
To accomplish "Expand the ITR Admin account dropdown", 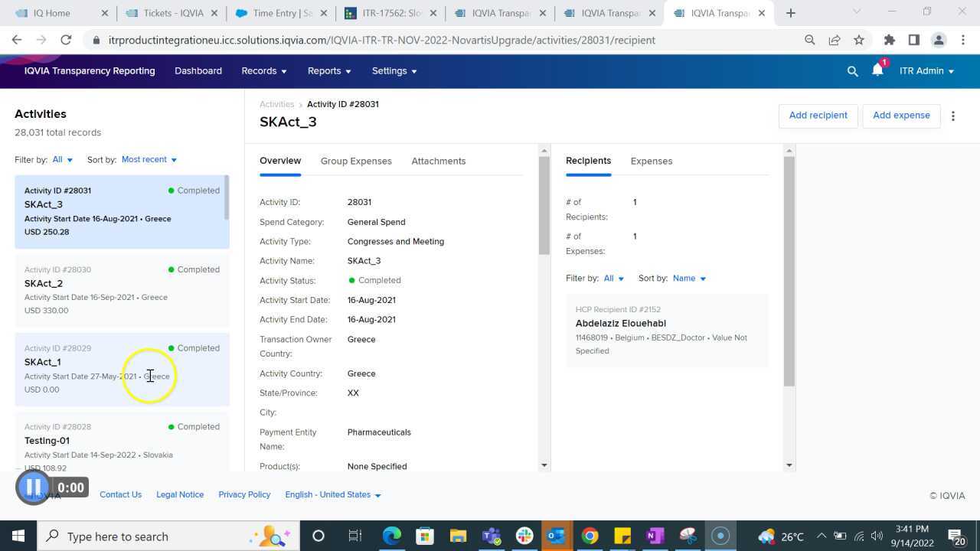I will 926,70.
